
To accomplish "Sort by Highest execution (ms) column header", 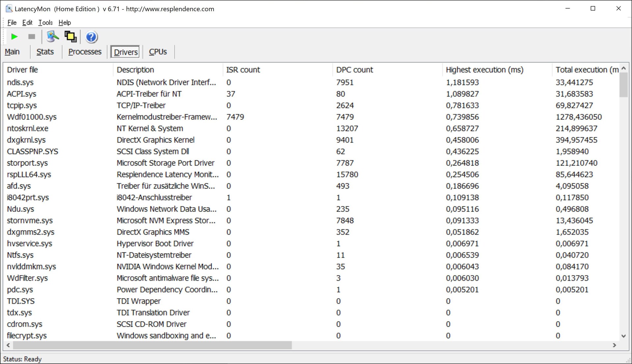I will click(484, 70).
